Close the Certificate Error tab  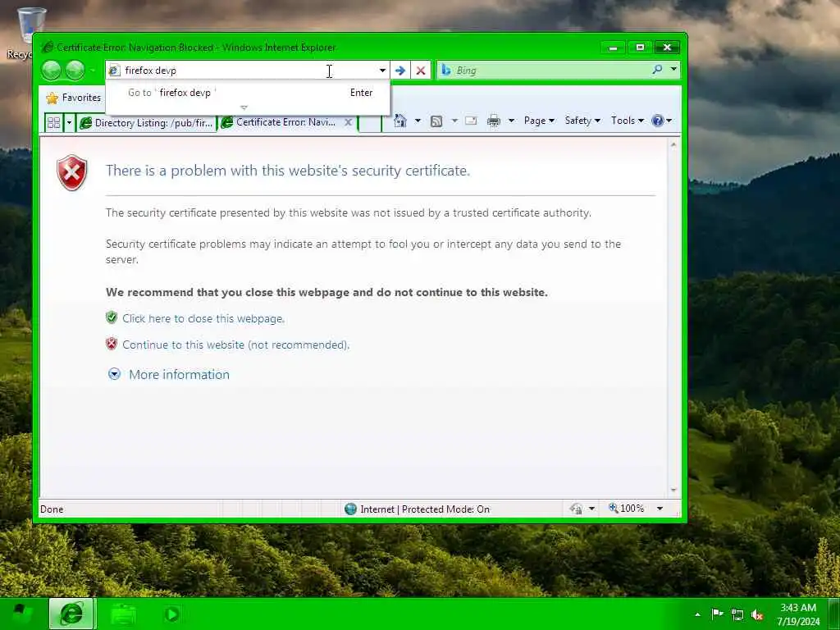348,123
